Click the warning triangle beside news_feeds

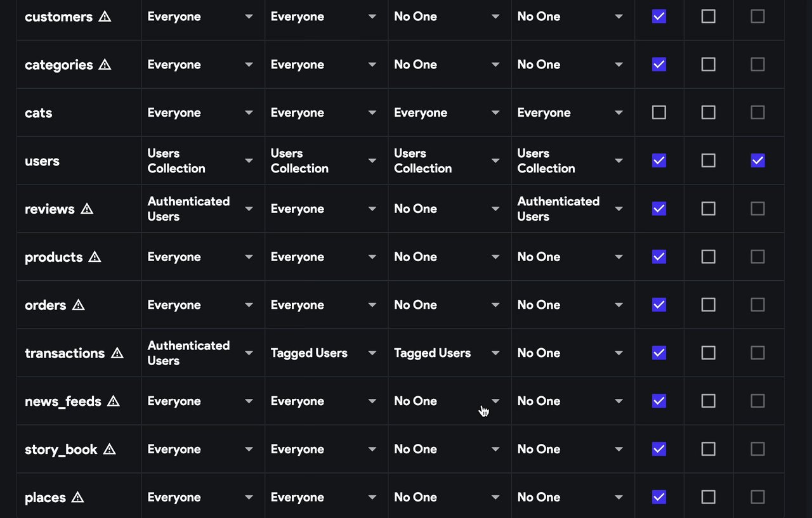(x=114, y=401)
